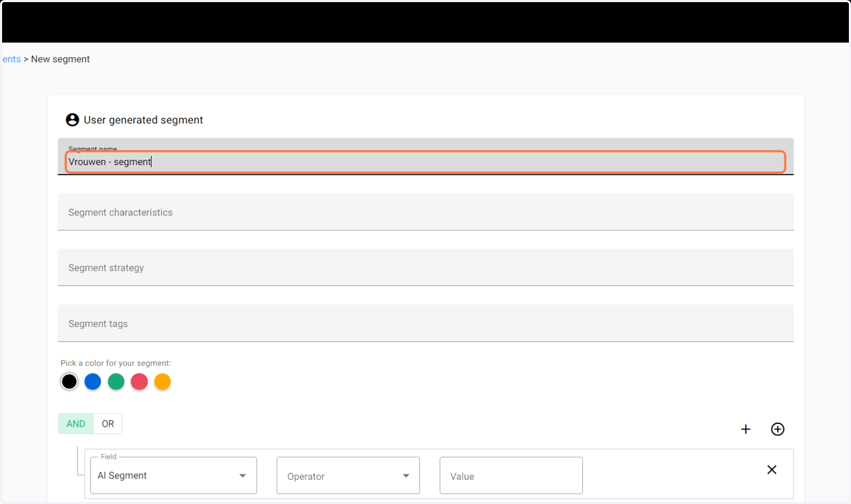The width and height of the screenshot is (851, 504).
Task: Open the Operator dropdown
Action: 348,476
